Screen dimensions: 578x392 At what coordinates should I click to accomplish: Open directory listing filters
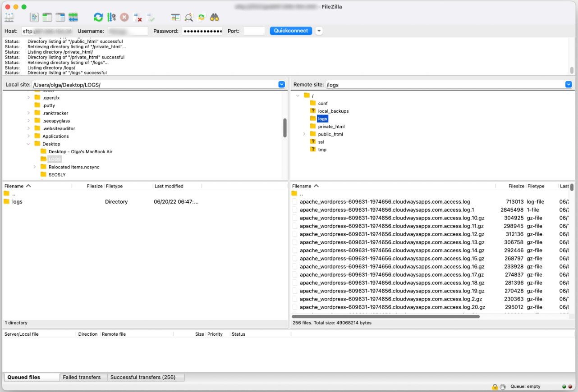[x=175, y=17]
